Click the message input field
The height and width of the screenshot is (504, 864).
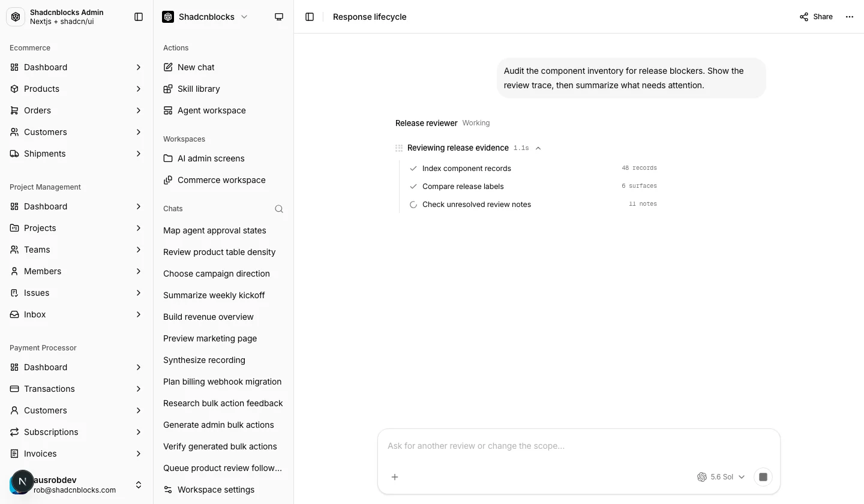[x=578, y=446]
